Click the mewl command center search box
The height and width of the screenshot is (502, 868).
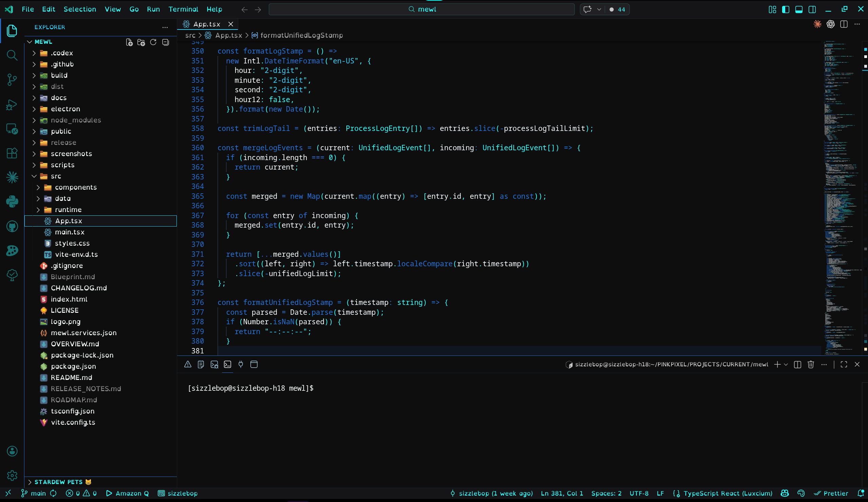click(x=421, y=9)
